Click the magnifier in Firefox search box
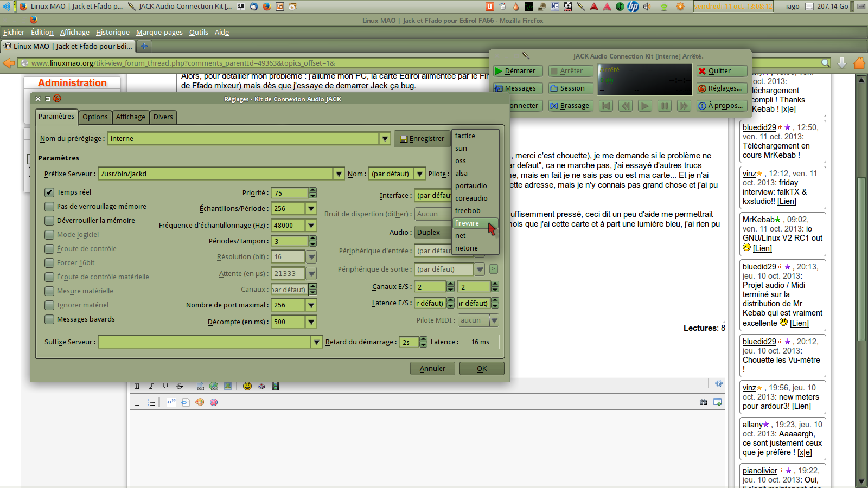 pos(826,63)
